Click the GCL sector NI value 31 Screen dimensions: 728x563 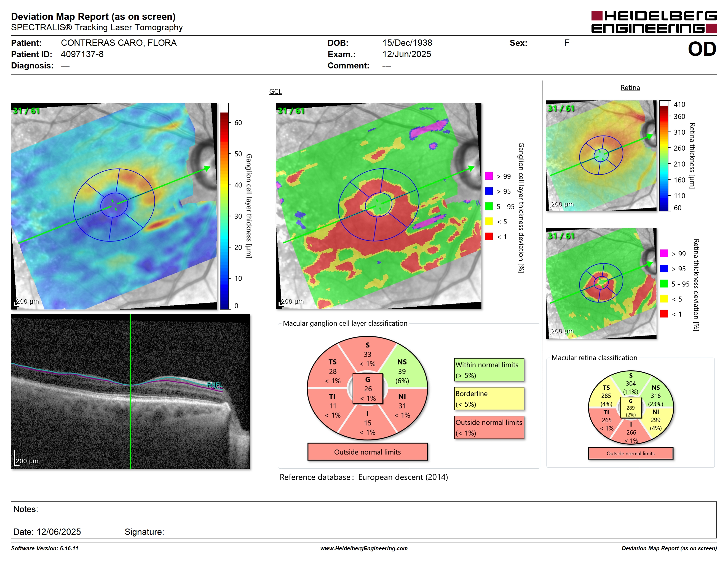402,406
